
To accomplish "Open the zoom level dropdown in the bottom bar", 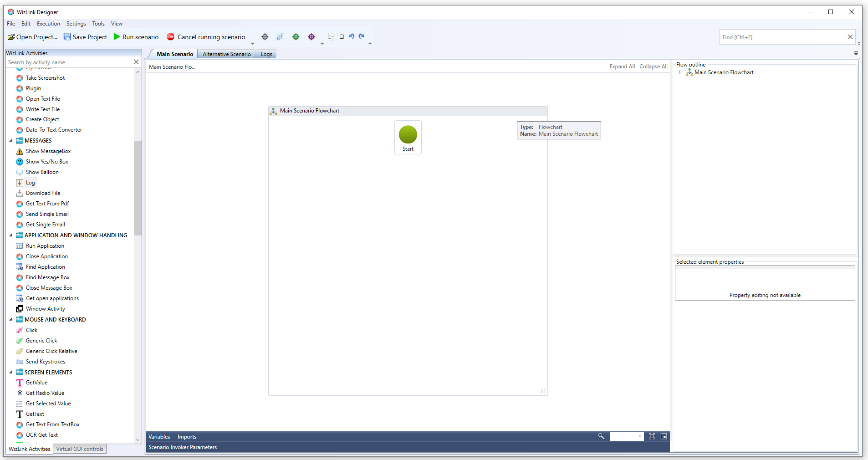I will [x=640, y=436].
